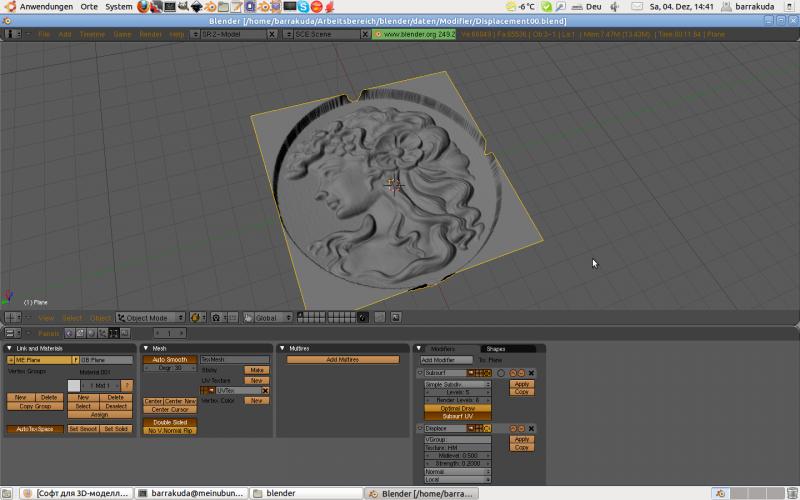Open the Normal direction dropdown in Displace
Screen dimensions: 800x500
pos(458,471)
